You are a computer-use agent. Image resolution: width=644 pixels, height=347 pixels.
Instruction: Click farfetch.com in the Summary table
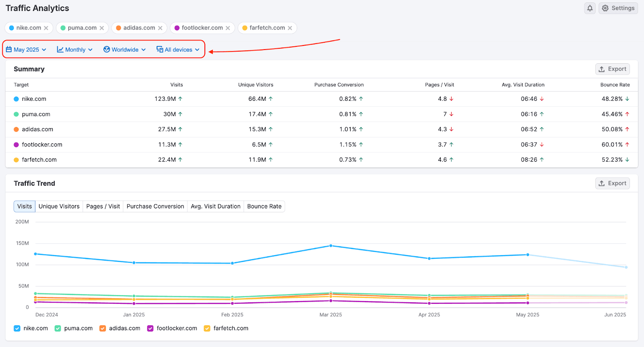[39, 160]
